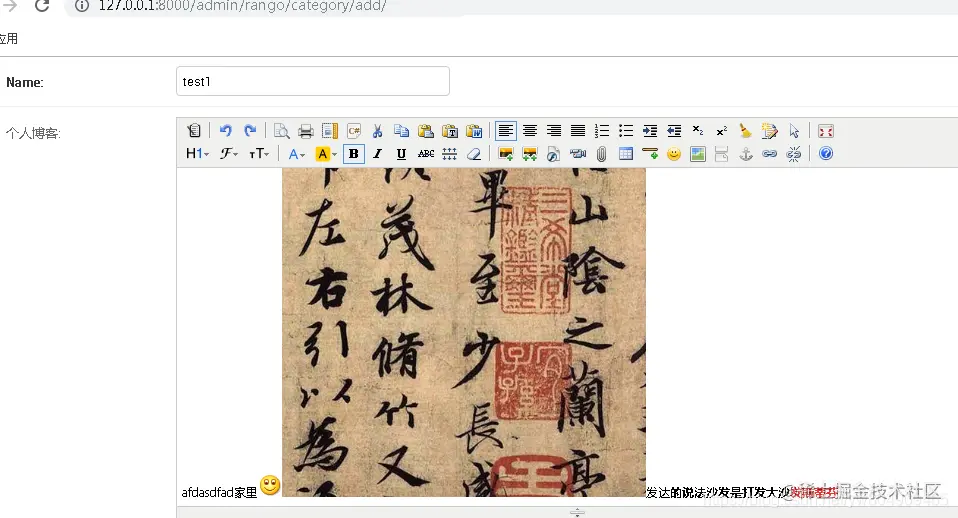Toggle bold formatting
This screenshot has height=518, width=958.
(x=354, y=154)
